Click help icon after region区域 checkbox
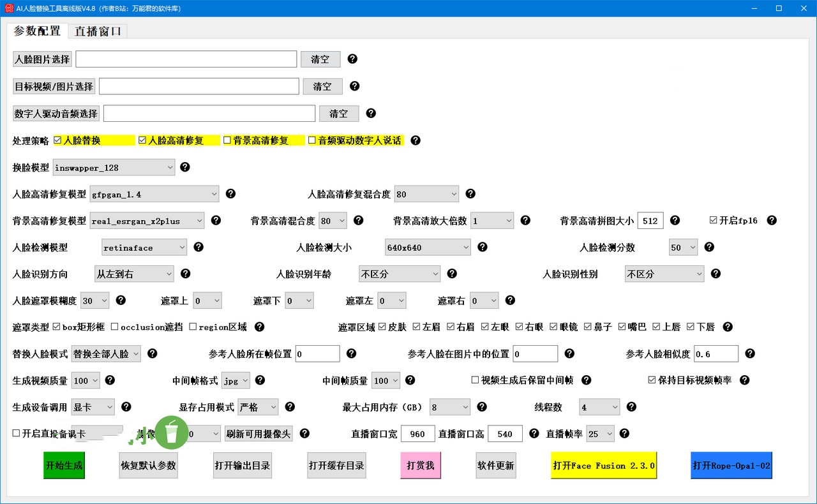Screen dimensions: 817x504 point(259,327)
